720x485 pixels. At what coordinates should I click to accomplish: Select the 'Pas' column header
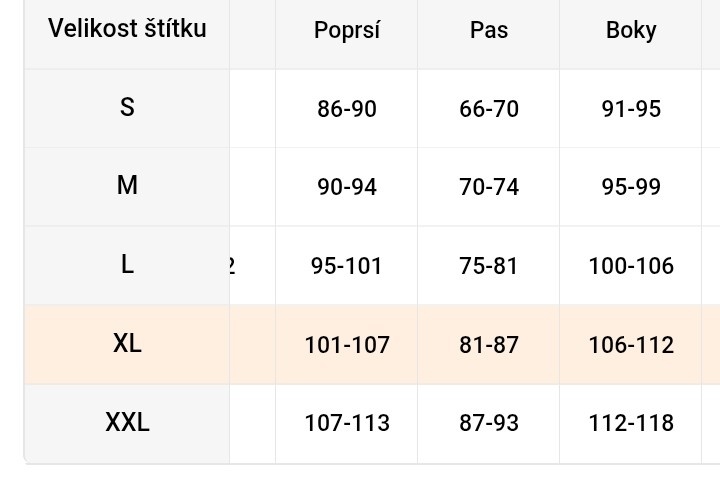coord(489,30)
